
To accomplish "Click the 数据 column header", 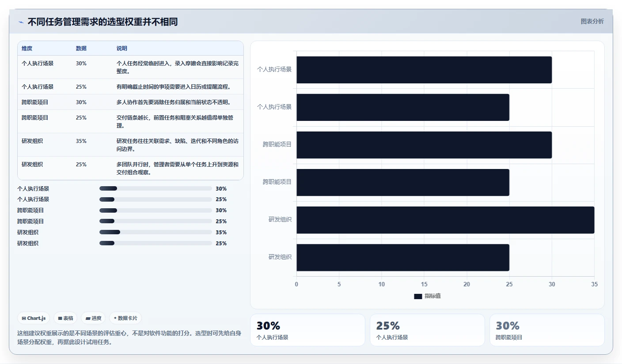I will click(81, 49).
